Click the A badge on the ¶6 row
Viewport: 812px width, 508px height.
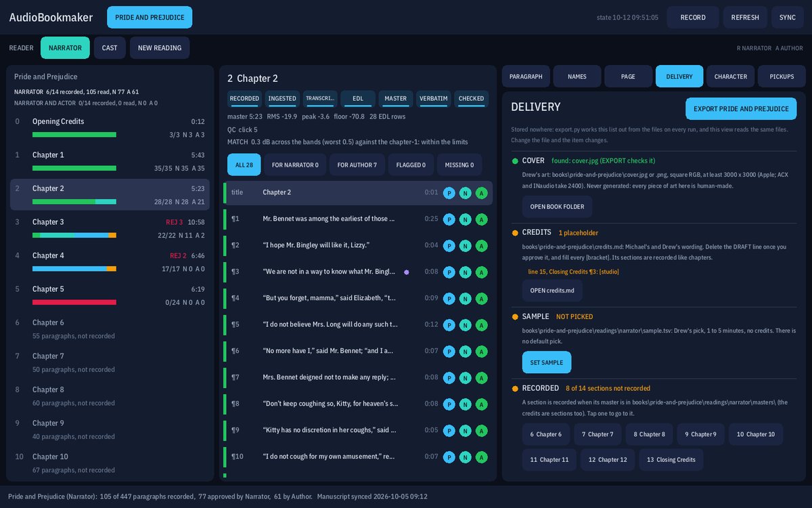[482, 351]
